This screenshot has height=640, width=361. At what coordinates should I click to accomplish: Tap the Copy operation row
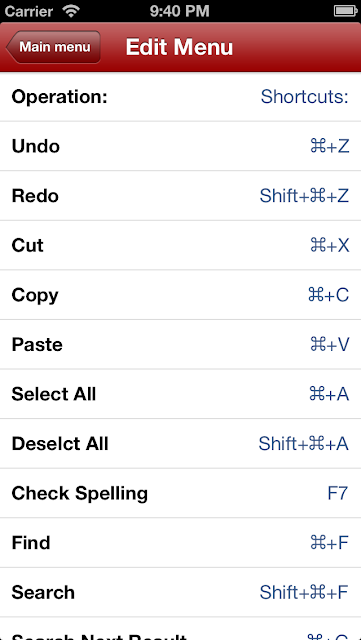click(180, 295)
